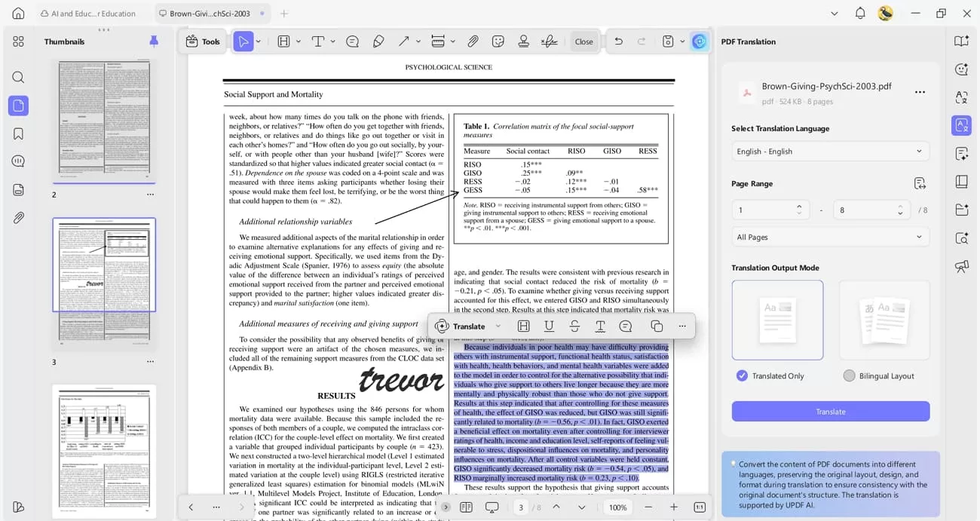
Task: Open the Bookmarks panel in left sidebar
Action: (18, 133)
